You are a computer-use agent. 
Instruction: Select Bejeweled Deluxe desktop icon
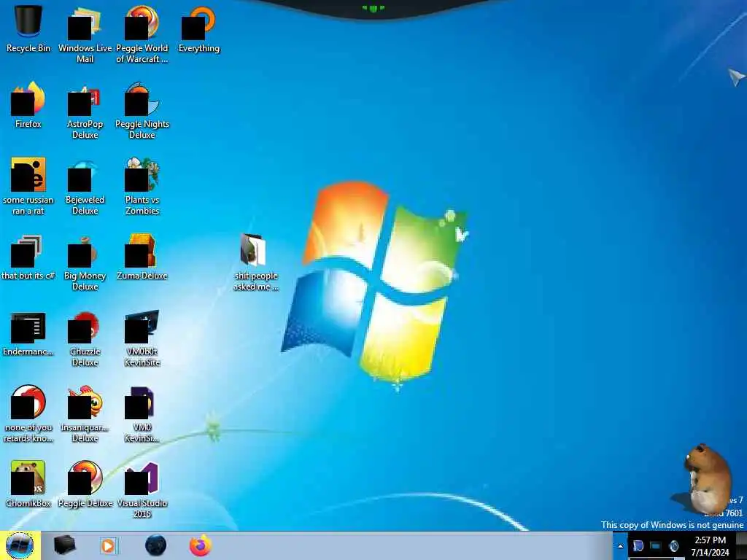pos(85,186)
